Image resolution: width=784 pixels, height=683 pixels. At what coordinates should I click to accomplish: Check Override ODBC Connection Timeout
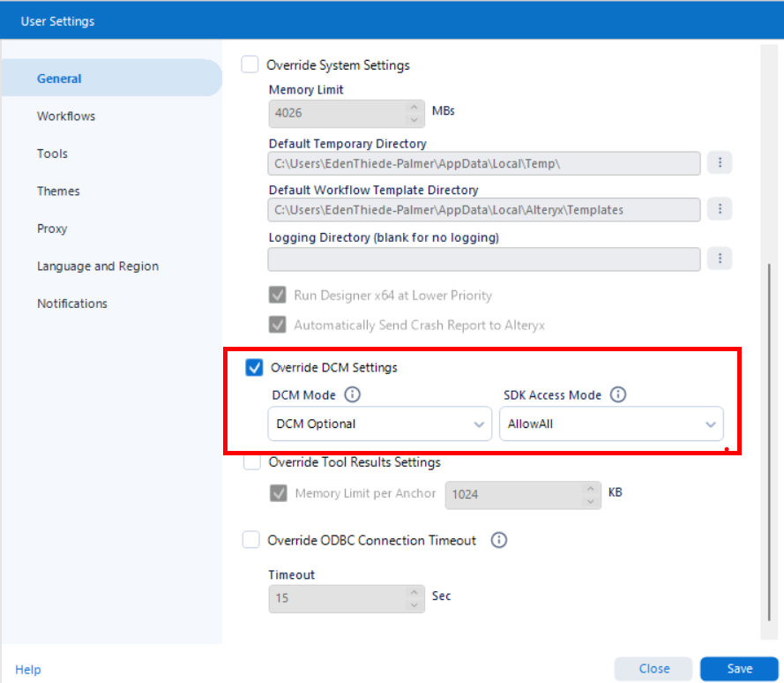click(251, 540)
